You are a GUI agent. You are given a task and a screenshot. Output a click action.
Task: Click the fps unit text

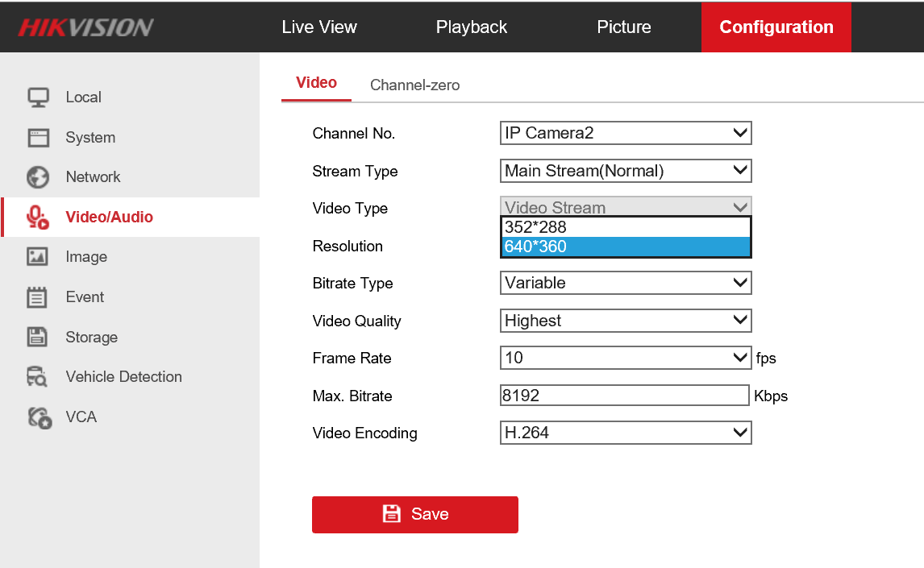pos(766,359)
